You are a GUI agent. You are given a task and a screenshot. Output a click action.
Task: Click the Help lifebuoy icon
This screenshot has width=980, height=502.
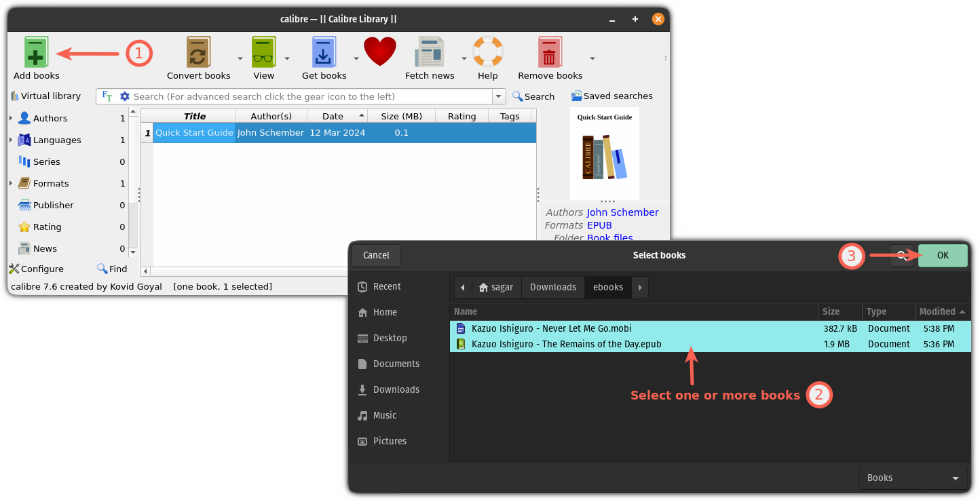pos(487,52)
